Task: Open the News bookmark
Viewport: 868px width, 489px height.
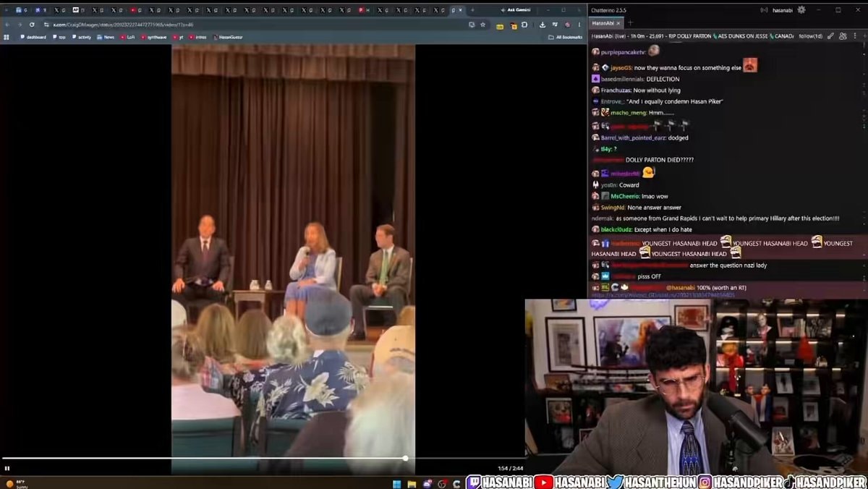Action: [x=106, y=37]
